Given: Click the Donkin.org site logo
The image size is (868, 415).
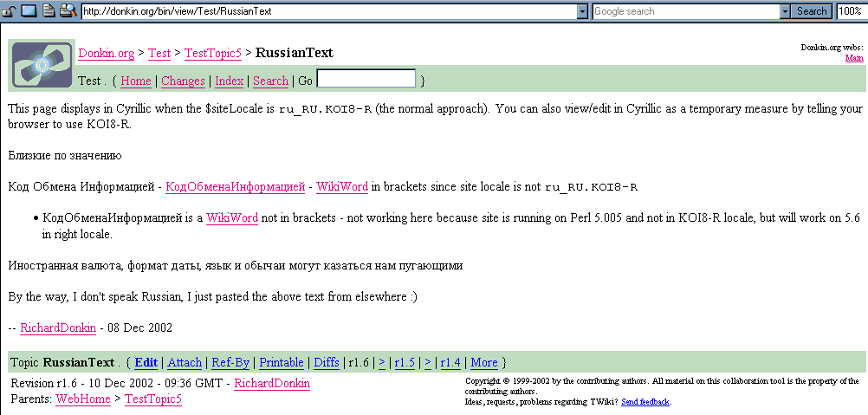Looking at the screenshot, I should click(x=41, y=65).
